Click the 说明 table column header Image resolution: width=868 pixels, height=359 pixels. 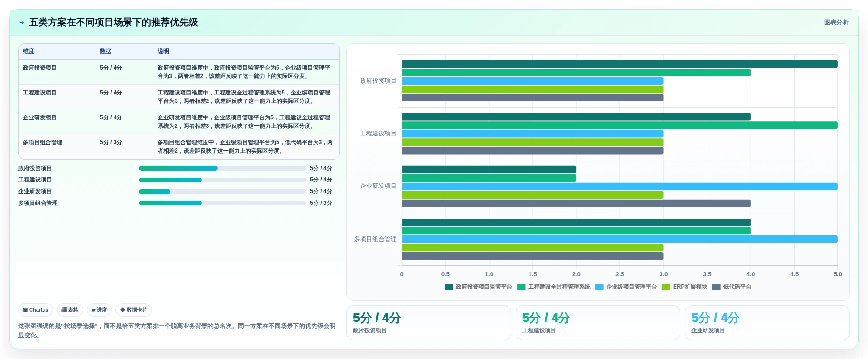point(163,51)
